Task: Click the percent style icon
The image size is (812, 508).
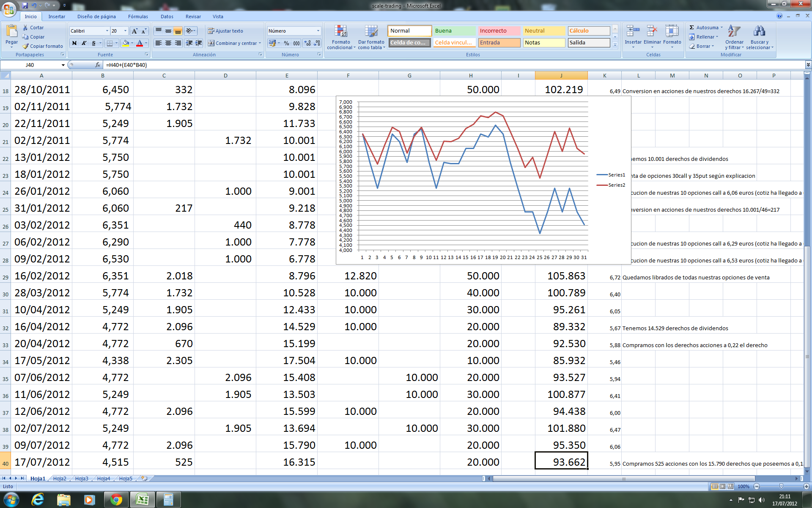Action: [x=286, y=43]
